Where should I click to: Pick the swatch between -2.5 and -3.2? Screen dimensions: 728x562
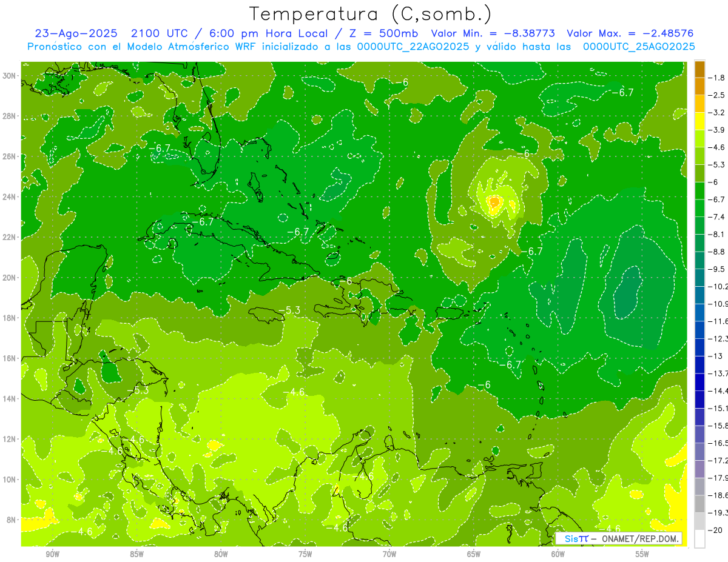point(699,104)
